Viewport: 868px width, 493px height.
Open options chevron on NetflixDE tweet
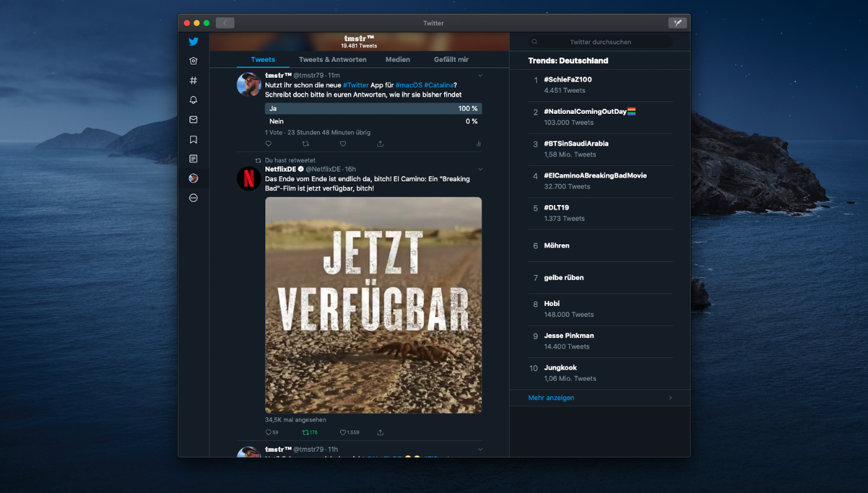[480, 169]
